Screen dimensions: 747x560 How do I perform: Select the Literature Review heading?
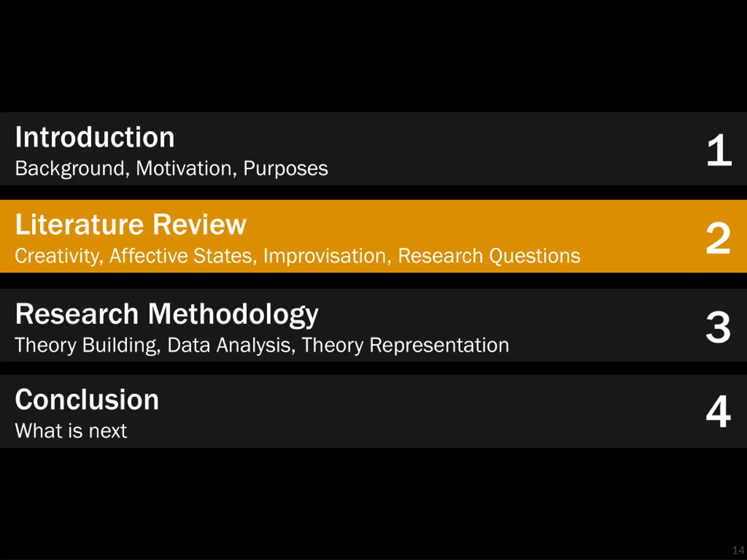point(131,225)
